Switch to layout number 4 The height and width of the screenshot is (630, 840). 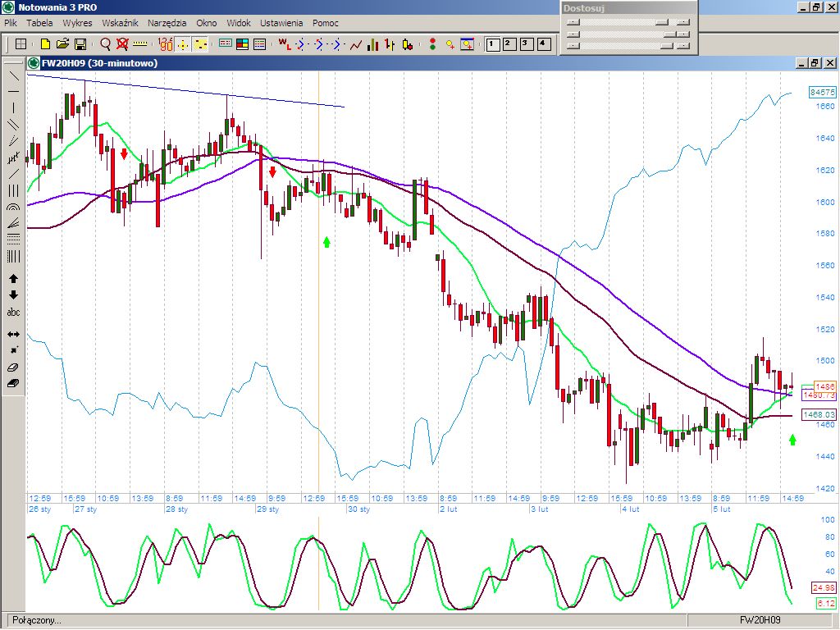point(543,44)
